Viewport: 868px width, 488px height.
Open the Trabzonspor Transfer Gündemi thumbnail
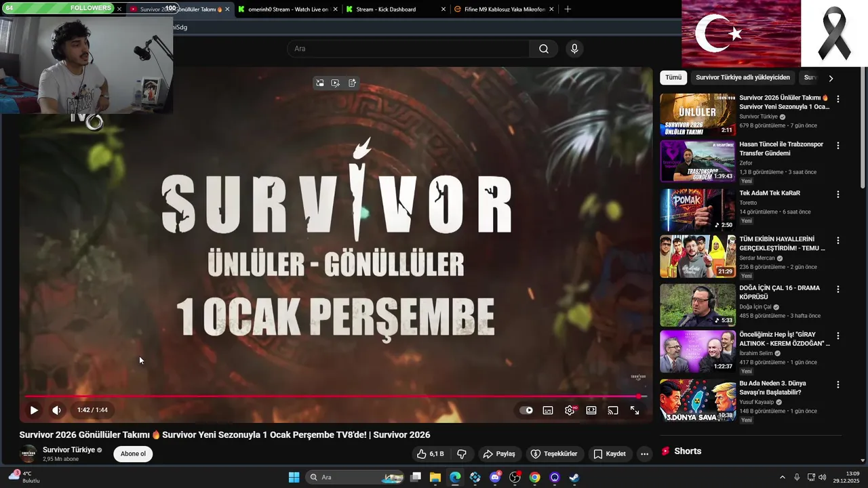[x=698, y=161]
